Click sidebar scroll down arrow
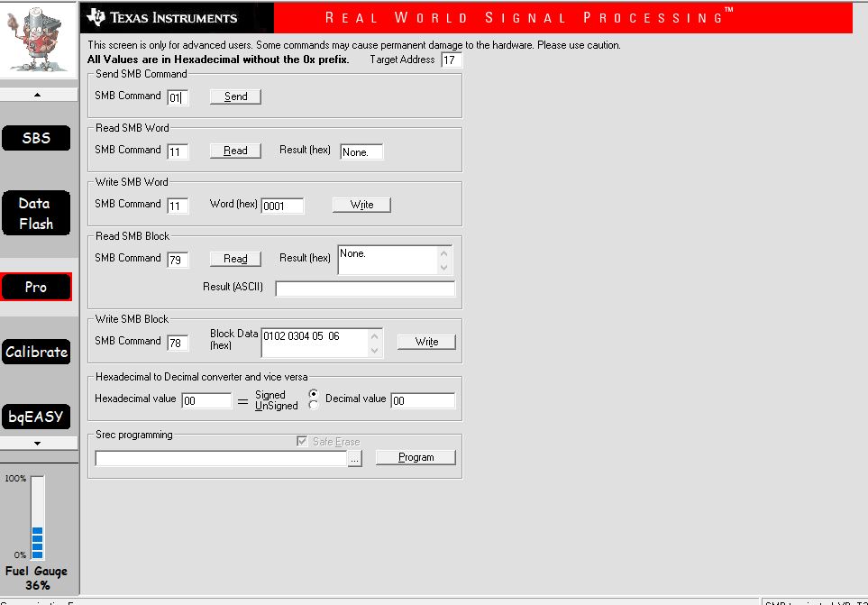The image size is (868, 605). coord(38,444)
